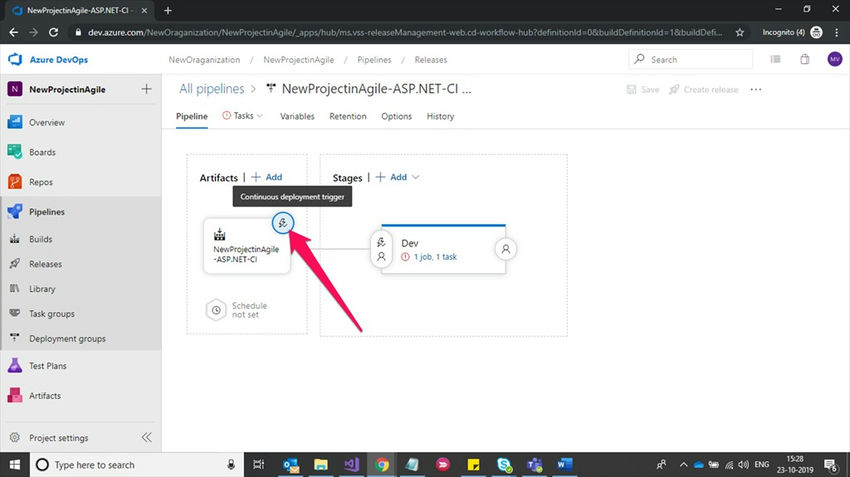Click the continuous deployment trigger lightning icon
Image resolution: width=850 pixels, height=477 pixels.
pyautogui.click(x=282, y=223)
